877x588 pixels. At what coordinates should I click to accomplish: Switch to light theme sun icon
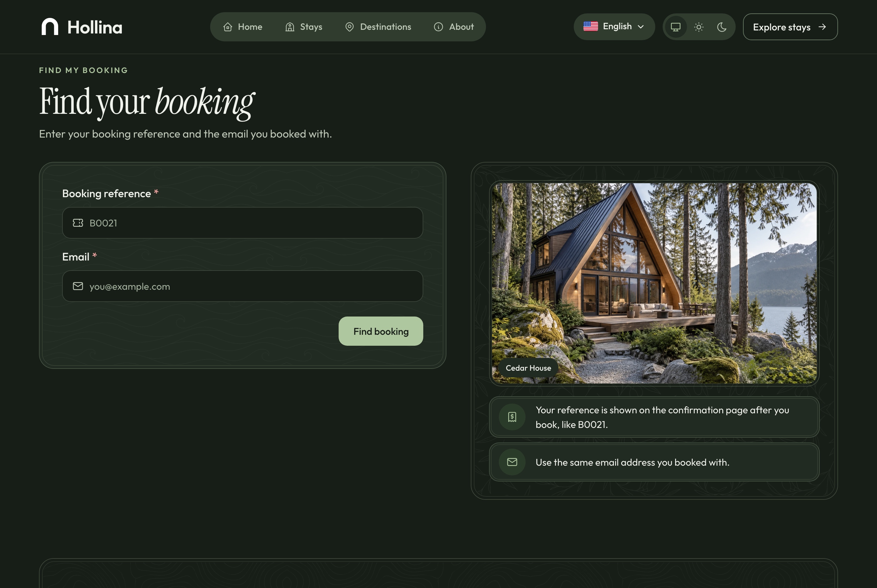coord(699,27)
